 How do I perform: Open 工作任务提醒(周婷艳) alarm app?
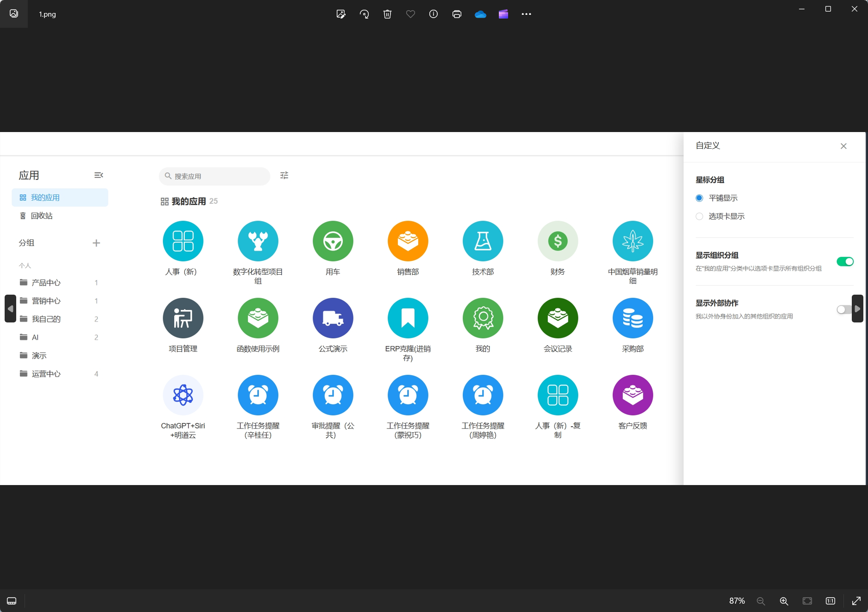click(x=483, y=395)
